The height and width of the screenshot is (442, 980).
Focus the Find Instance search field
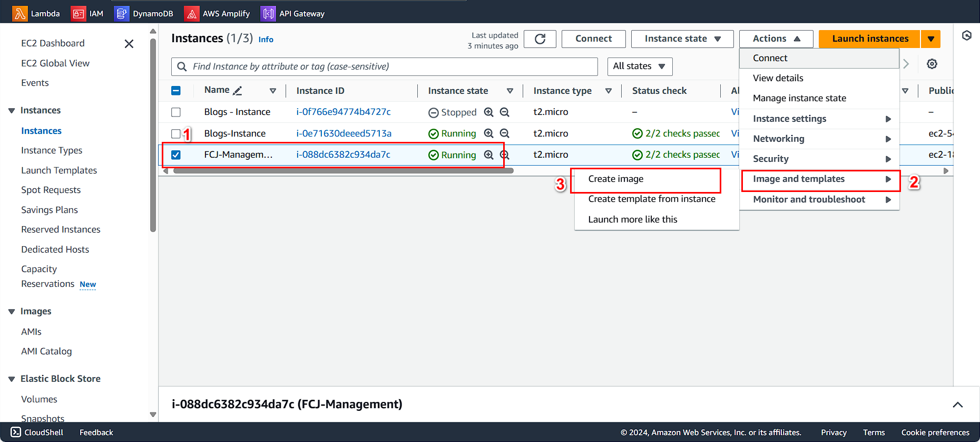click(385, 66)
